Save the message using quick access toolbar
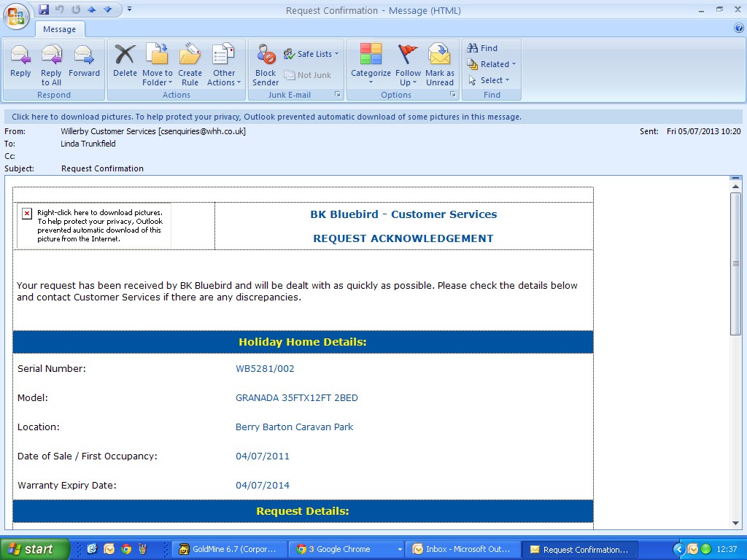This screenshot has height=560, width=747. (44, 9)
